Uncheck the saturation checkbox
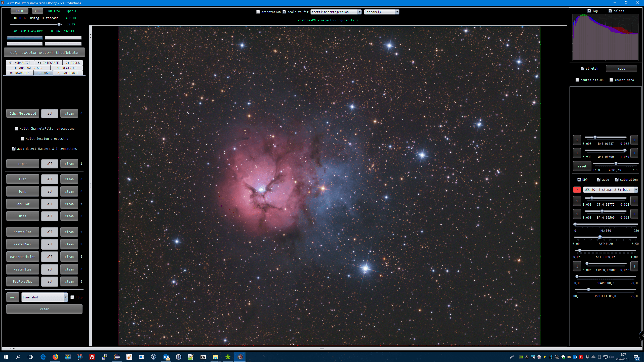The height and width of the screenshot is (362, 644). [617, 180]
